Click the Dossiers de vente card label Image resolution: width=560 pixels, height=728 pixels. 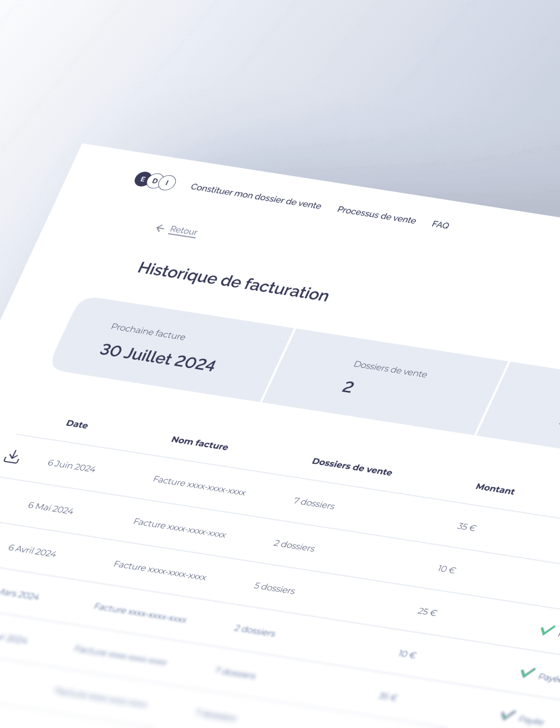(390, 369)
